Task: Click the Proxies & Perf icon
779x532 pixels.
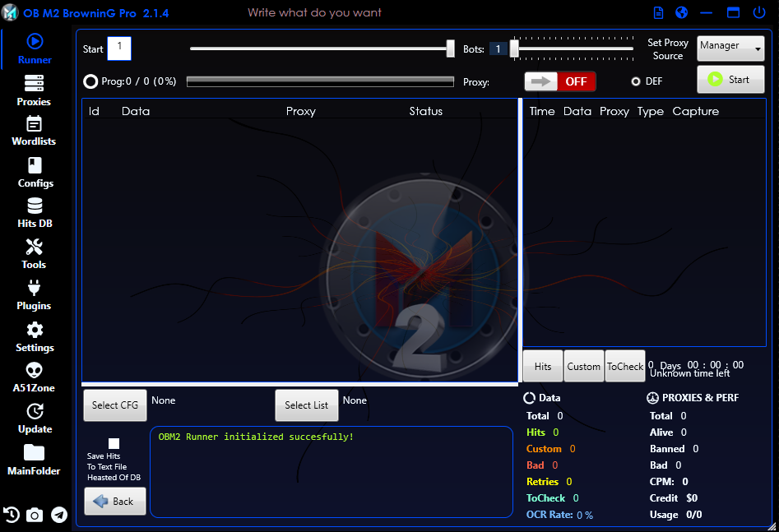Action: tap(652, 398)
